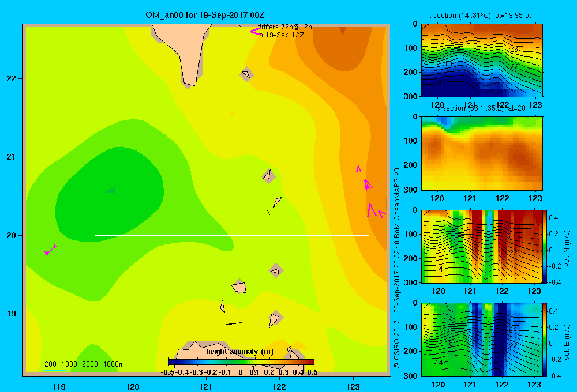Click the dark orange triangle in the top-right high anomaly

[x=343, y=31]
